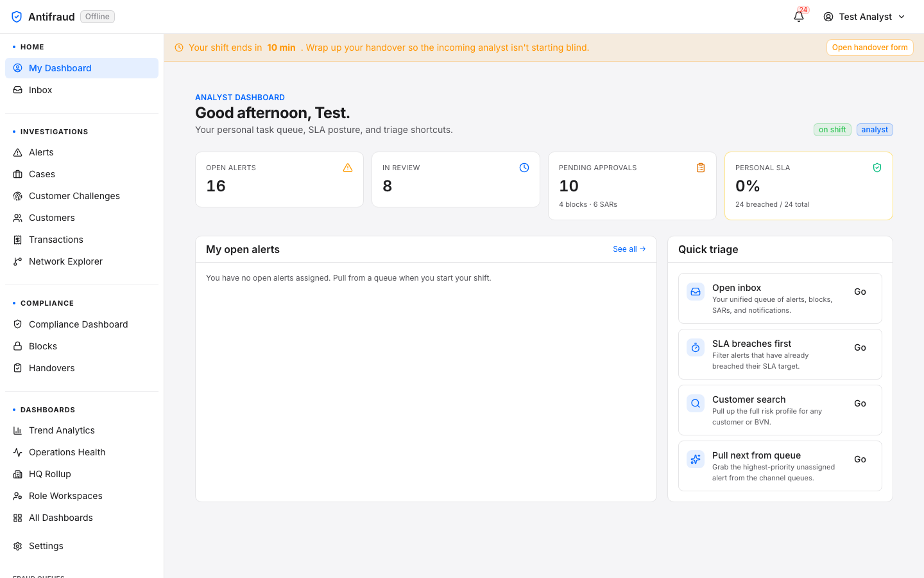Click the Transactions receipt icon
Viewport: 924px width, 578px height.
click(x=18, y=240)
